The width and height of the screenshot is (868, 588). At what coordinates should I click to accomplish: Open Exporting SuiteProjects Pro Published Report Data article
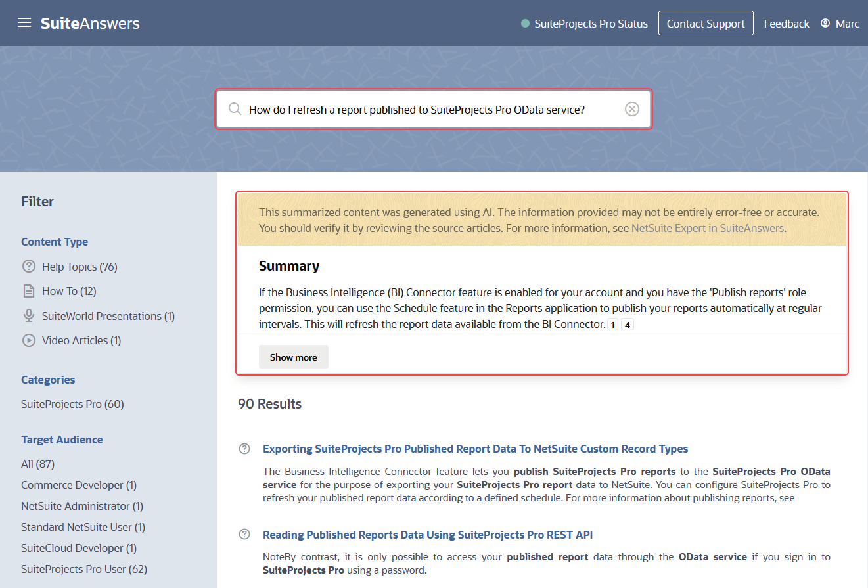[x=475, y=449]
